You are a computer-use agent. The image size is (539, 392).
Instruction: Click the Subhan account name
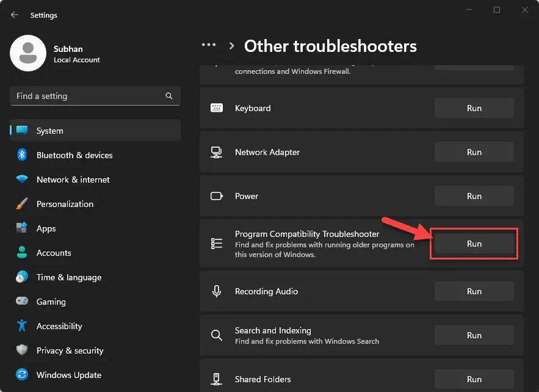point(68,49)
